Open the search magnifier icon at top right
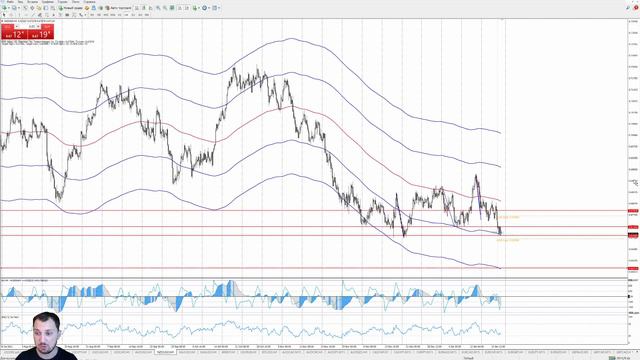The width and height of the screenshot is (640, 360). (x=628, y=8)
